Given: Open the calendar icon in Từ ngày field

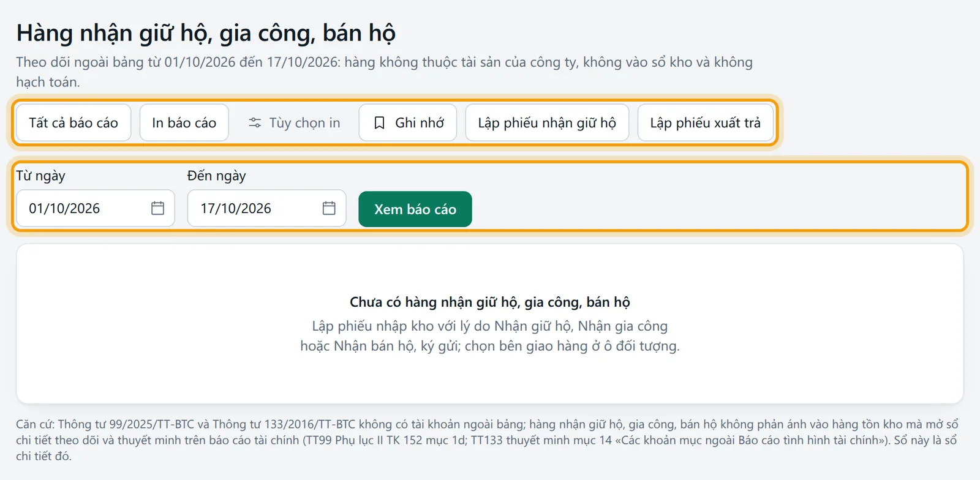Looking at the screenshot, I should pyautogui.click(x=157, y=208).
